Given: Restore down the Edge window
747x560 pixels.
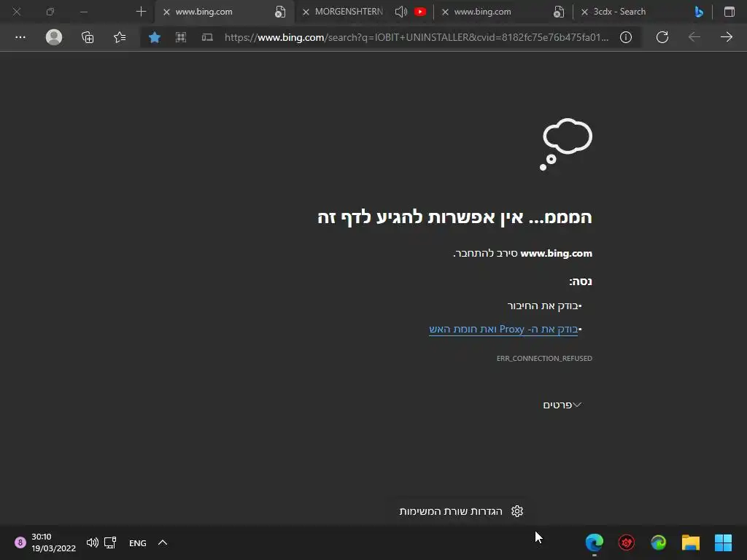Looking at the screenshot, I should pos(50,12).
